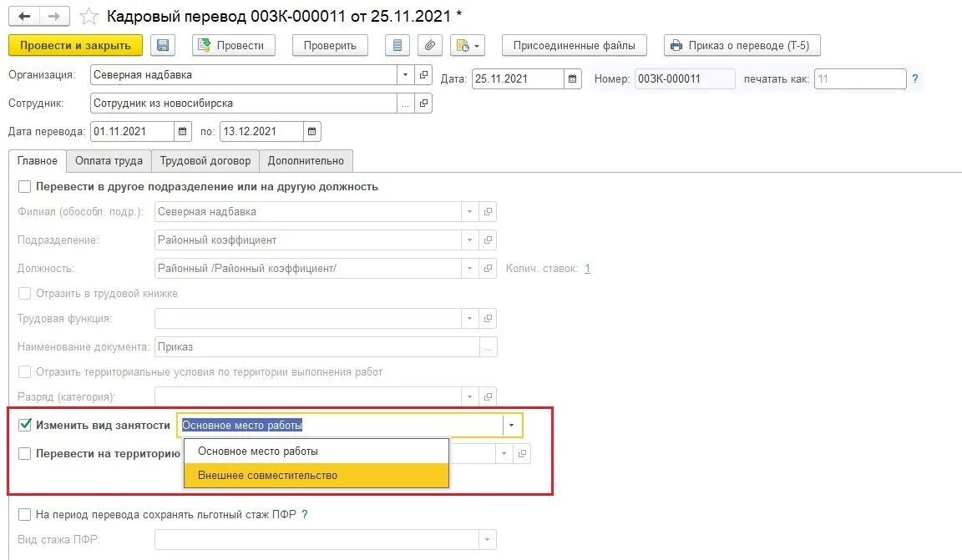Click help question mark for льготный стаж ПФР
This screenshot has width=962, height=560.
point(304,514)
